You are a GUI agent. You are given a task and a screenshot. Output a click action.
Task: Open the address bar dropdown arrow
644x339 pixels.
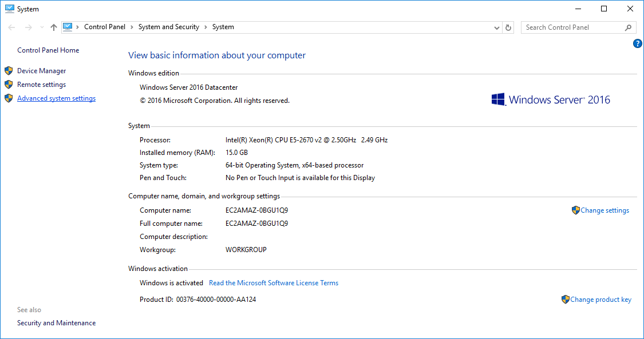coord(496,27)
